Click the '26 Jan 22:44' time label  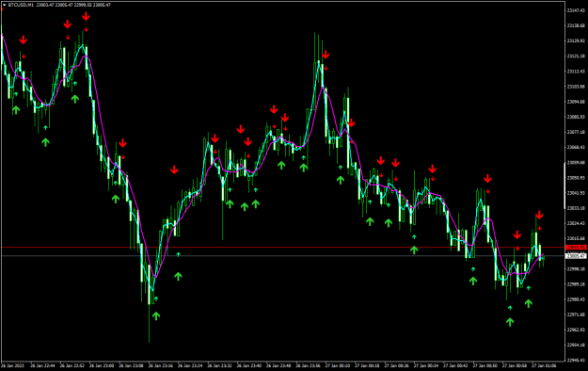coord(42,365)
